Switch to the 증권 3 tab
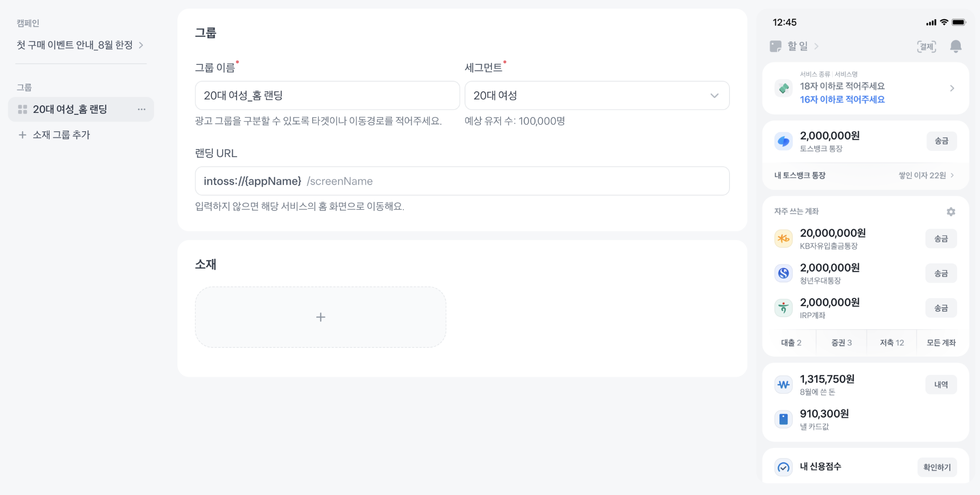This screenshot has height=495, width=980. [x=841, y=343]
